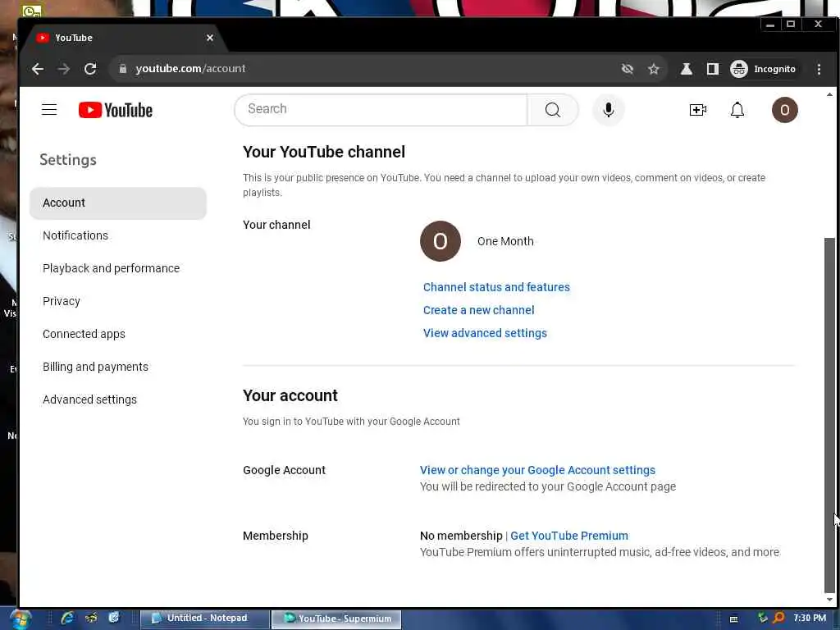Open Notifications settings
840x630 pixels.
pos(75,235)
